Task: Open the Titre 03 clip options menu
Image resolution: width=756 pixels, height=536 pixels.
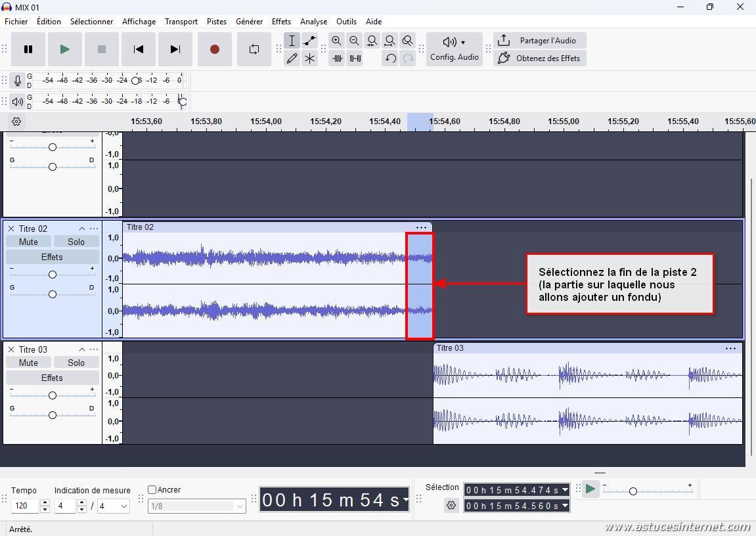Action: point(730,348)
